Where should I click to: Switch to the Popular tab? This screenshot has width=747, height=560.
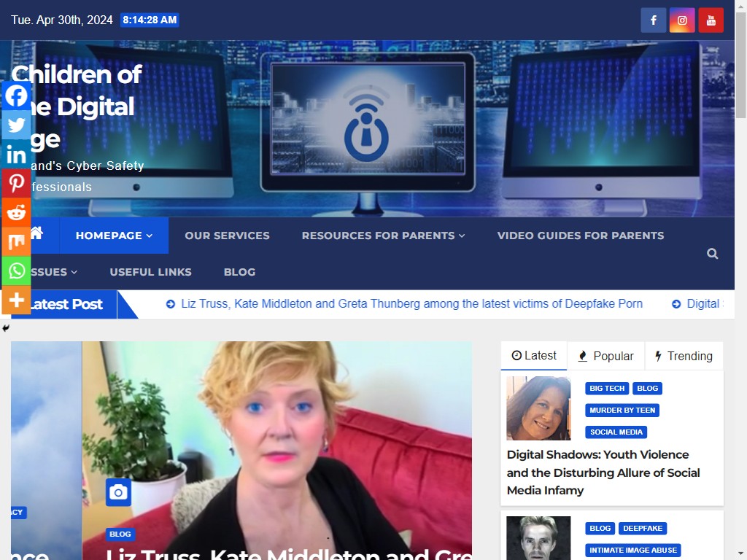tap(606, 356)
